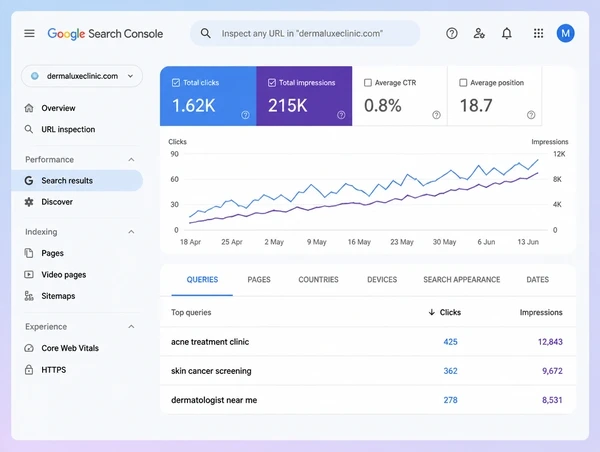Screen dimensions: 600x452
Task: Switch to the Search Appearance tab
Action: pyautogui.click(x=461, y=280)
